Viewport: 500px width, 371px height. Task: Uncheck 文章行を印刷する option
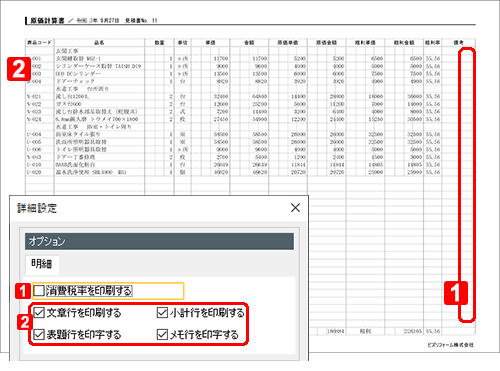39,313
